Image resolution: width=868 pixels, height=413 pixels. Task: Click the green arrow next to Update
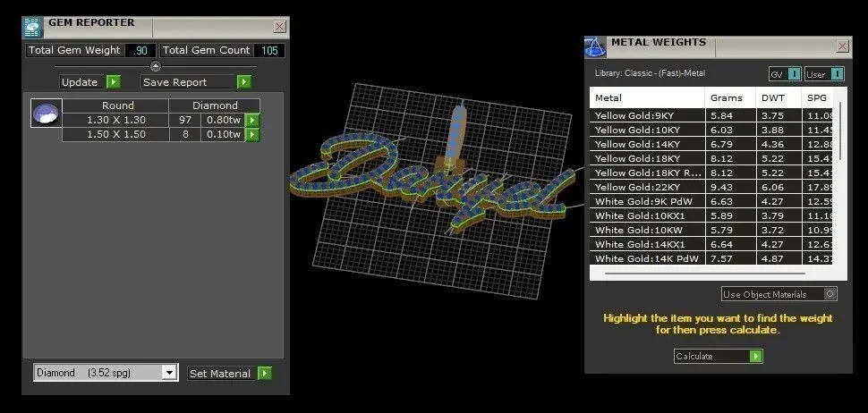(x=113, y=82)
